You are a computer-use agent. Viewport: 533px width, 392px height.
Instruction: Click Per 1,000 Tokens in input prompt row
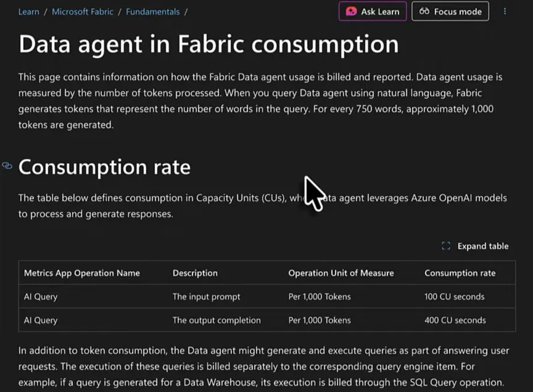320,296
